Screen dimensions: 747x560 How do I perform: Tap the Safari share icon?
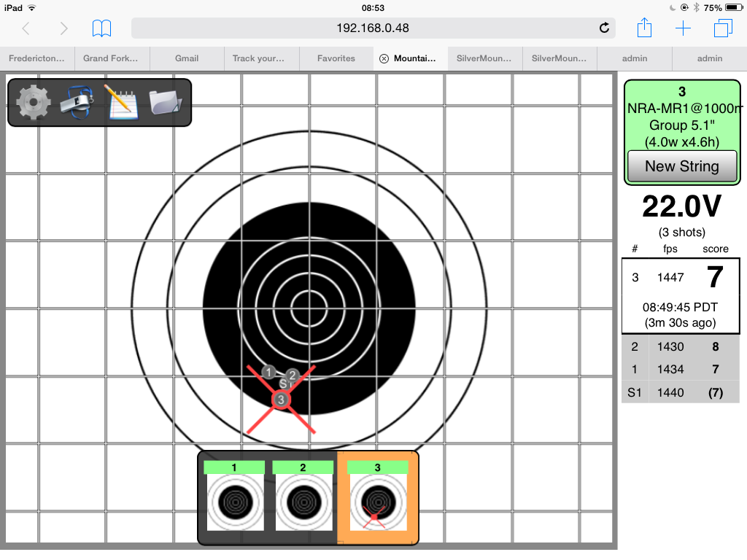644,28
